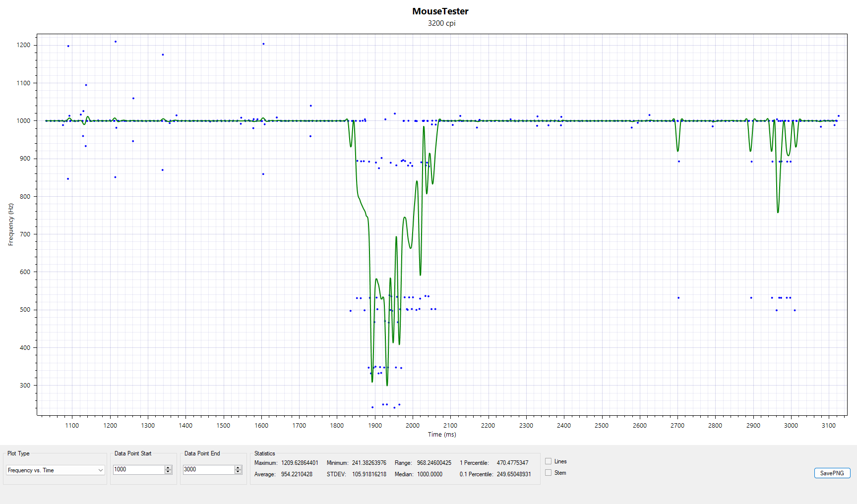The image size is (857, 504).
Task: Open the Plot Type dropdown
Action: point(56,470)
